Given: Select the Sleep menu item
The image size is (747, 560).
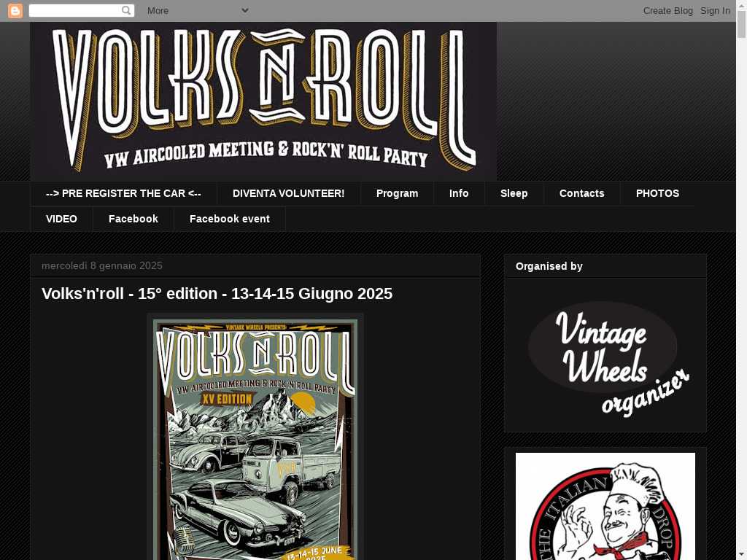Looking at the screenshot, I should 514,193.
